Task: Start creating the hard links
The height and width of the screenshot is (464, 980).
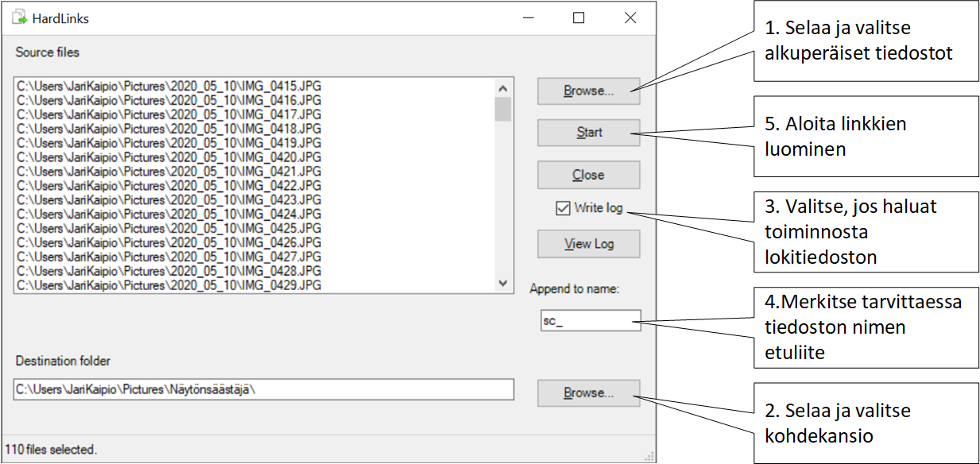Action: [588, 133]
